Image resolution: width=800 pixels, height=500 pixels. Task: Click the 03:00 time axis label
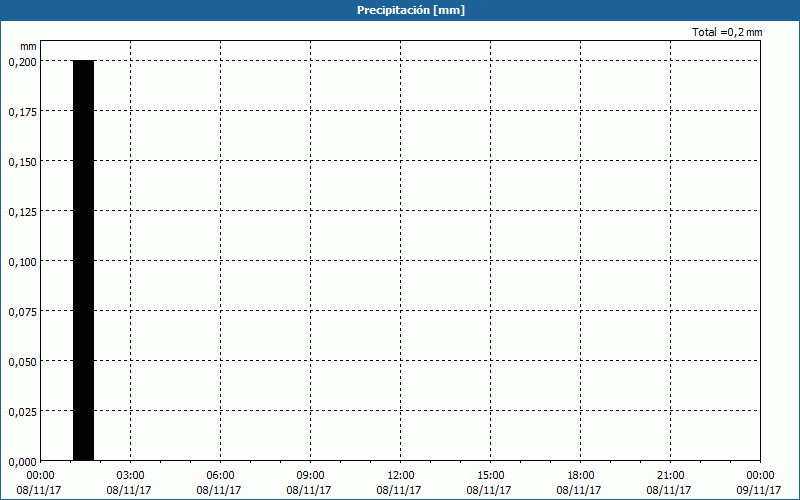click(131, 476)
